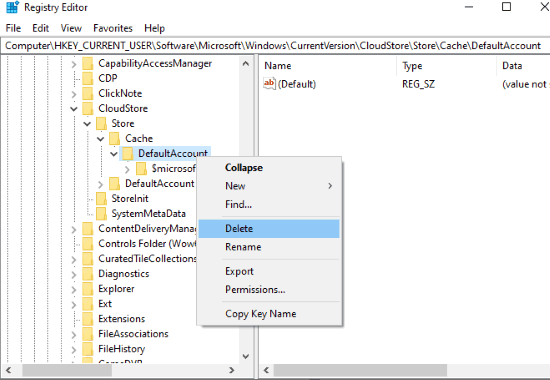The height and width of the screenshot is (380, 550).
Task: Click the FileAssociations folder icon
Action: coord(88,334)
